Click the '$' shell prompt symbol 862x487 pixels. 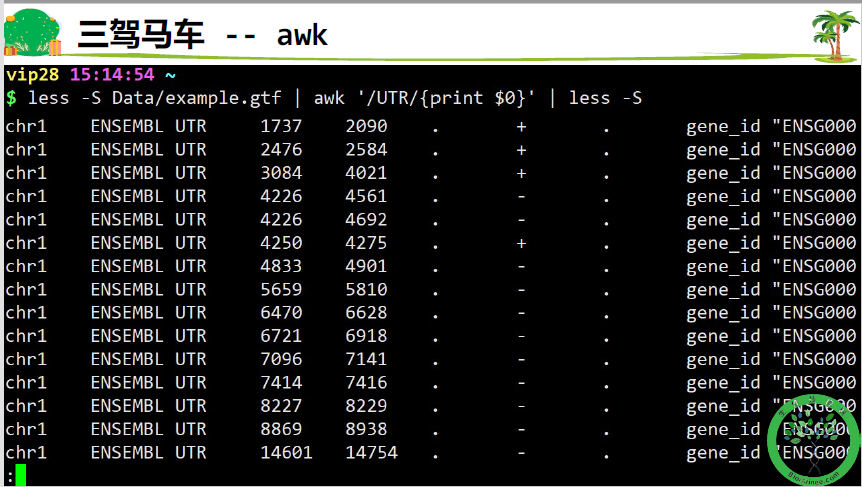pyautogui.click(x=10, y=98)
